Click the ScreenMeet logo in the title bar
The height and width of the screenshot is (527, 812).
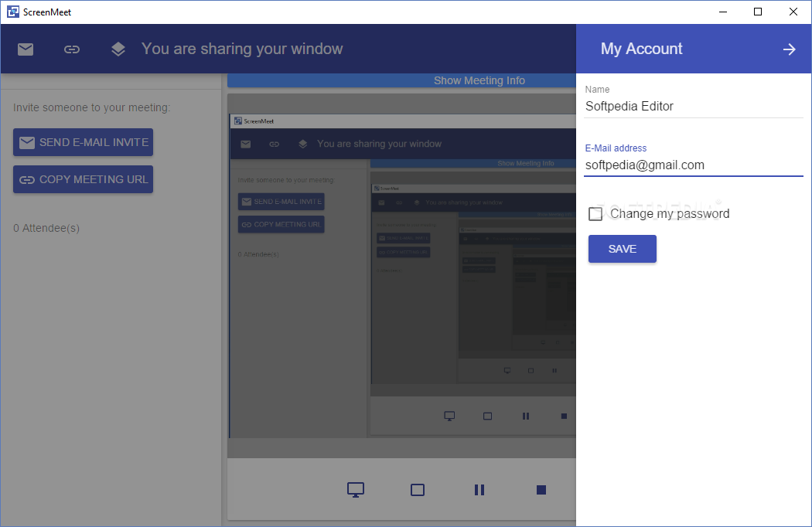[13, 12]
